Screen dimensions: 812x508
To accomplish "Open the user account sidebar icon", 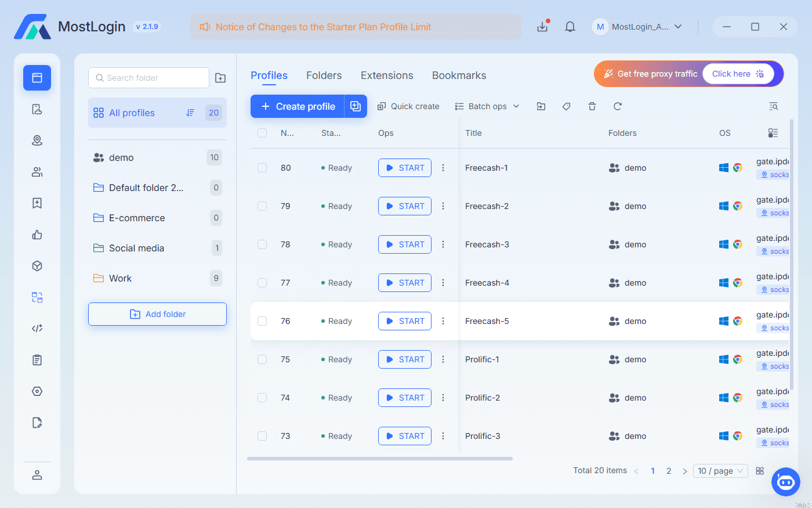I will [37, 475].
